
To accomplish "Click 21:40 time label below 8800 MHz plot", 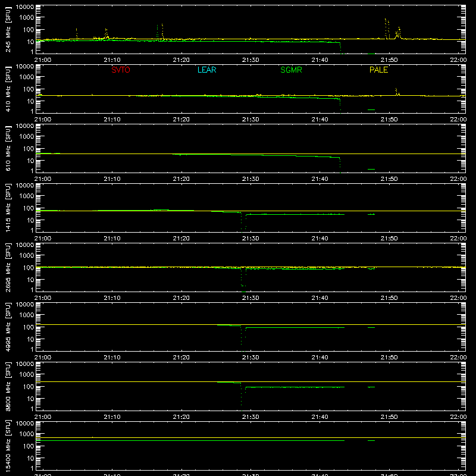I will coord(320,417).
